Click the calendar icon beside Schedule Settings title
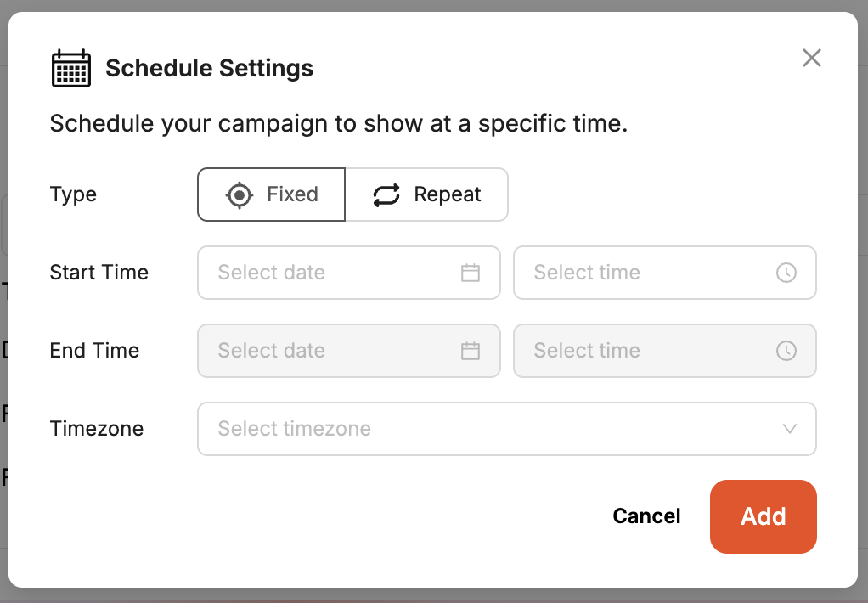Screen dimensions: 868x603 click(x=71, y=68)
